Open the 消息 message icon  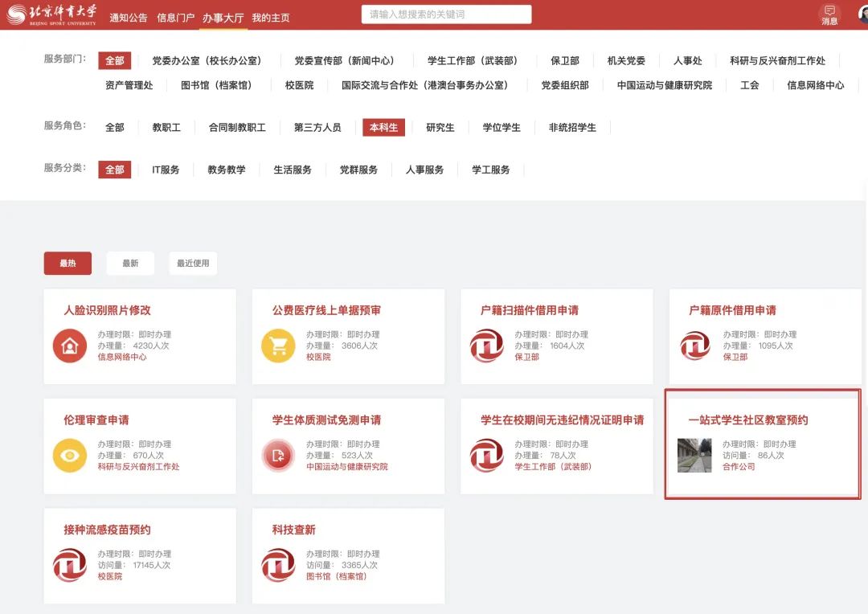click(829, 14)
